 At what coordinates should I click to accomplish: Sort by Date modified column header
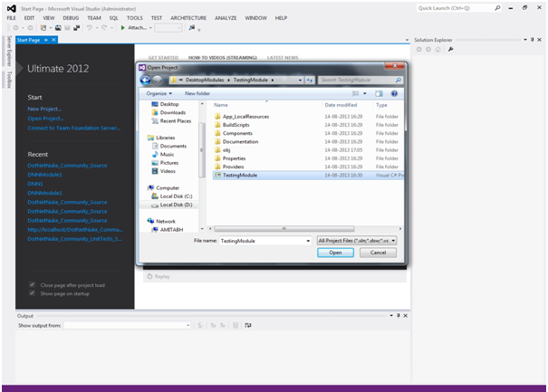click(341, 105)
